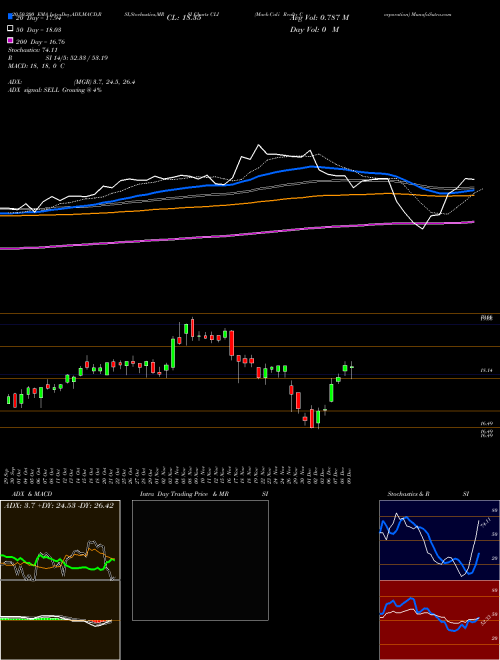Click the last candlestick on the price chart
The height and width of the screenshot is (660, 500).
(351, 369)
